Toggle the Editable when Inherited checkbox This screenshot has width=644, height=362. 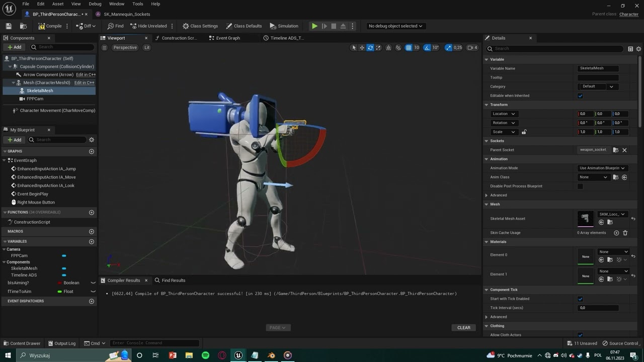tap(580, 96)
